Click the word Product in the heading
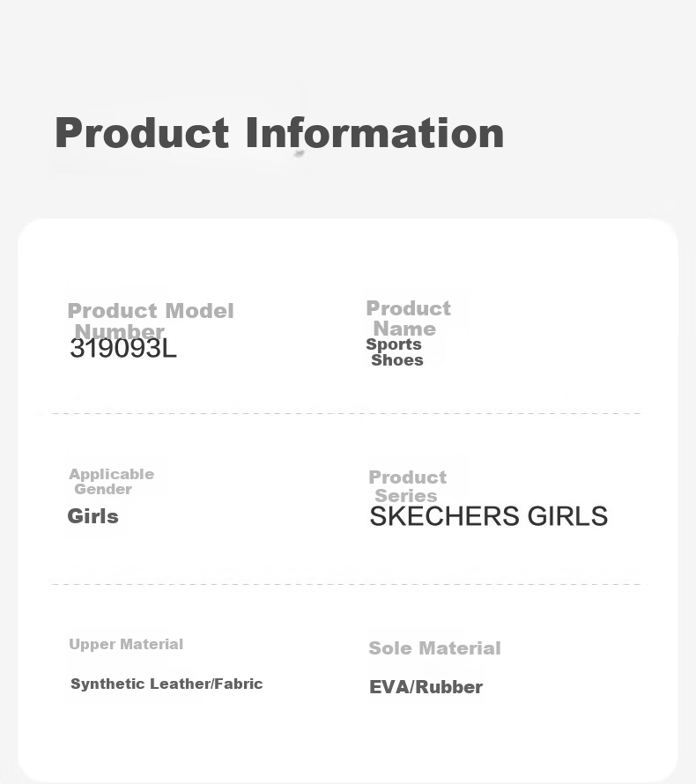The height and width of the screenshot is (784, 696). tap(142, 133)
